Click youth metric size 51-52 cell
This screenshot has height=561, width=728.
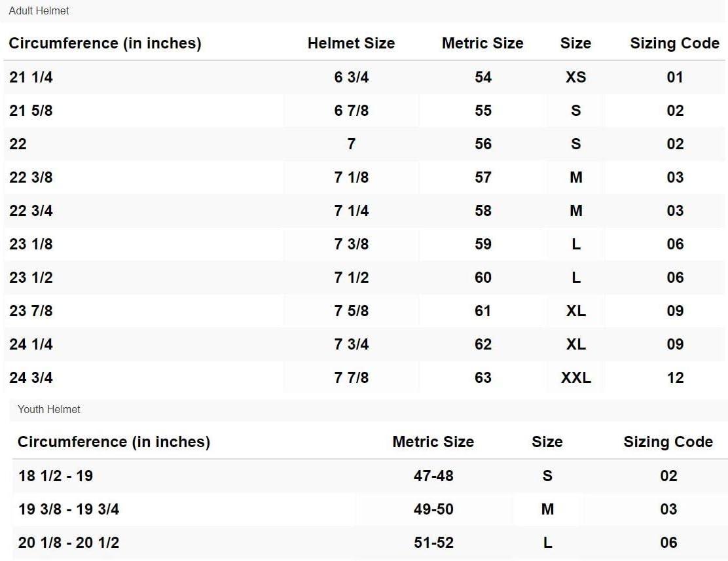433,543
